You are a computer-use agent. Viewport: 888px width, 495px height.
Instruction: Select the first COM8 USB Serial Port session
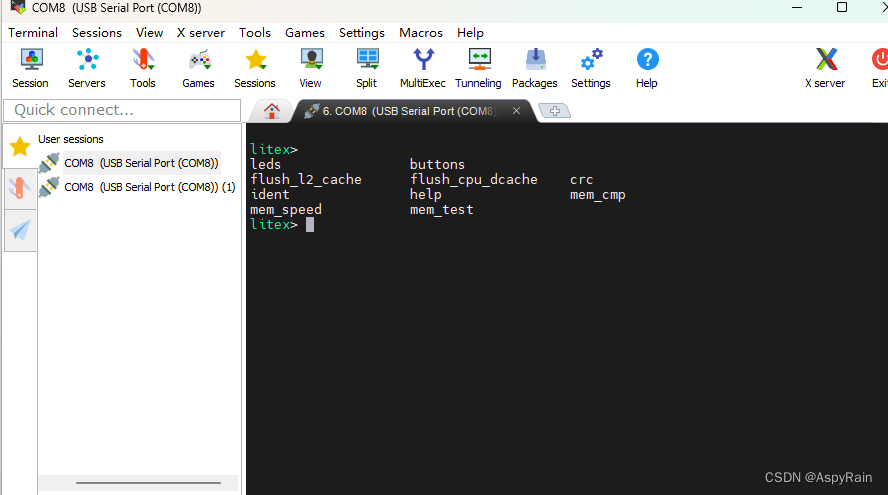point(141,163)
